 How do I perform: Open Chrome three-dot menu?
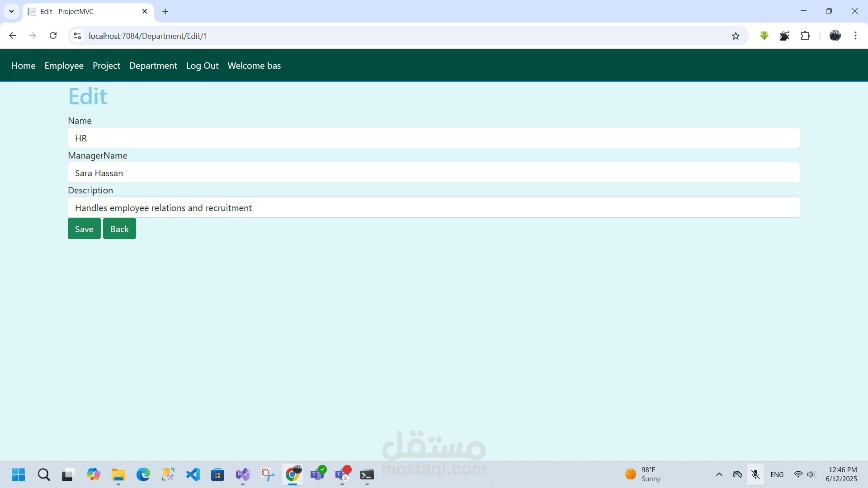tap(855, 36)
